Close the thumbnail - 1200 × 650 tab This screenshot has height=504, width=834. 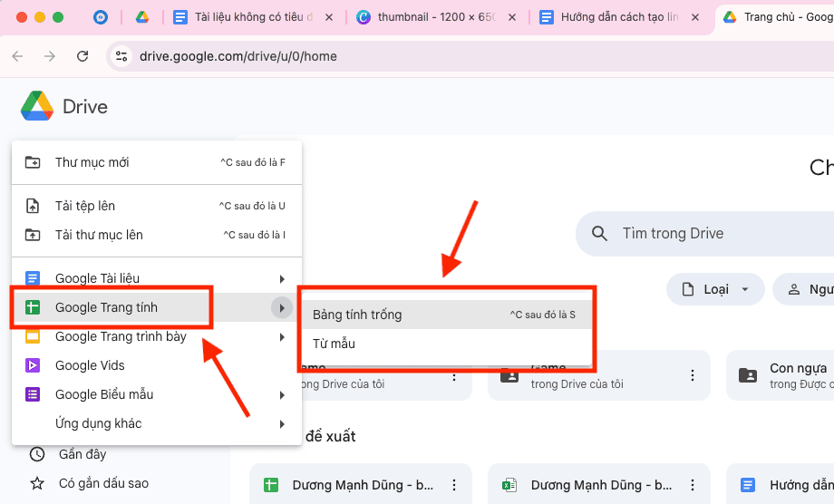511,17
